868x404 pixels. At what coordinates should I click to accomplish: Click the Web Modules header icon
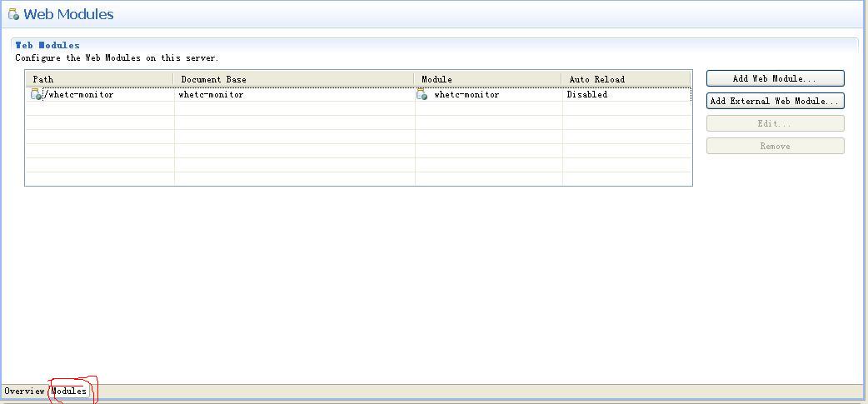(13, 14)
